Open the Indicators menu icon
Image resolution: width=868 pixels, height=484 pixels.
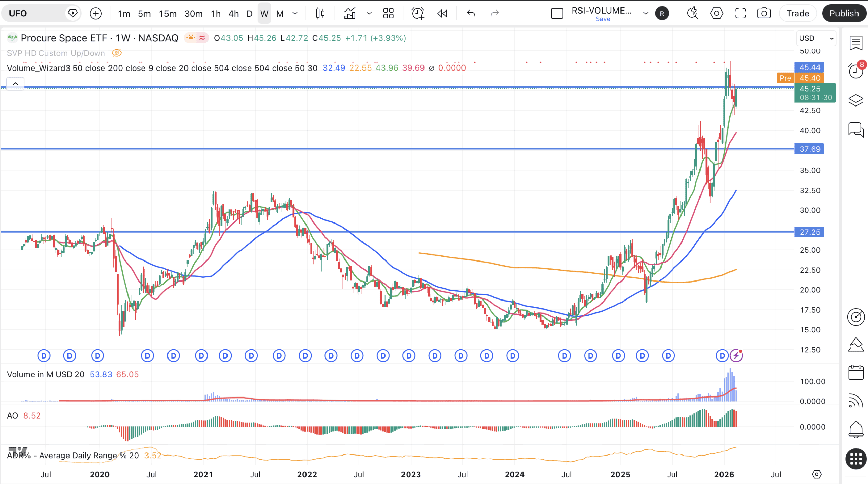point(350,14)
